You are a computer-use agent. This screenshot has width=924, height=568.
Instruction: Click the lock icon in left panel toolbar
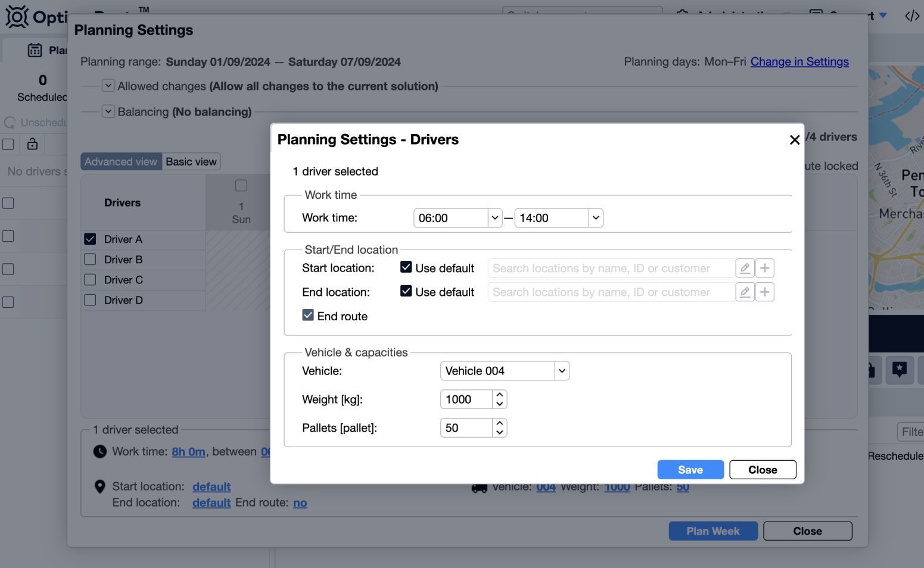(x=32, y=144)
